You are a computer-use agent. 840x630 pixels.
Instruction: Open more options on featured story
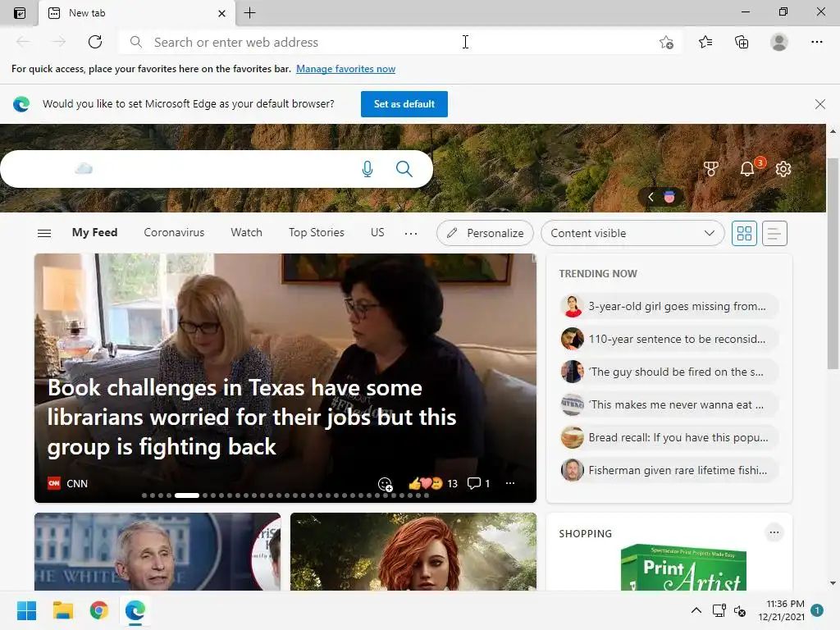[510, 483]
